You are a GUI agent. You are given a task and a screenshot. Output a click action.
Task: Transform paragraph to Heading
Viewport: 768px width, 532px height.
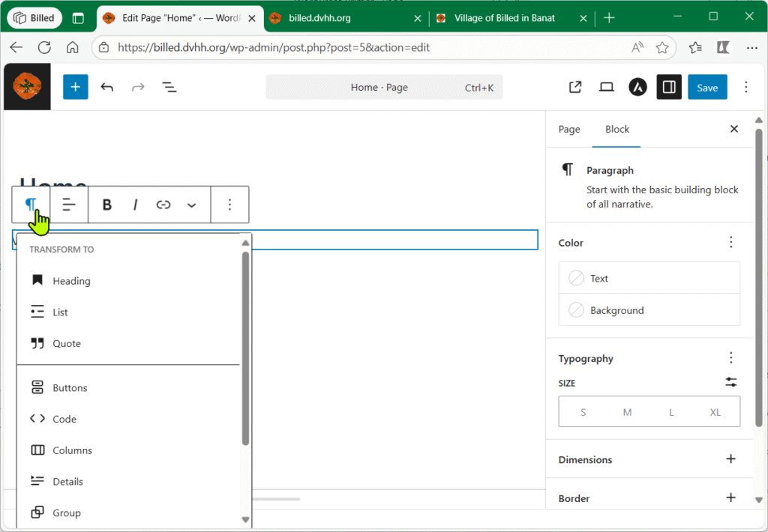(x=71, y=281)
